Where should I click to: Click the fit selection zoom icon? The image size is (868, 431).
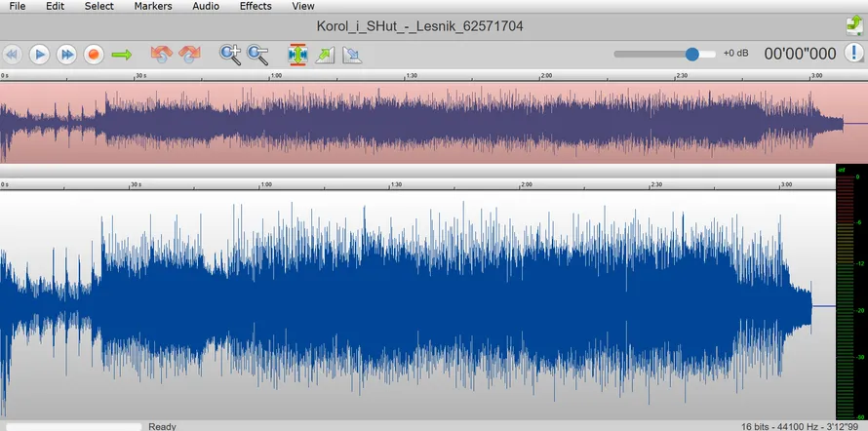297,55
